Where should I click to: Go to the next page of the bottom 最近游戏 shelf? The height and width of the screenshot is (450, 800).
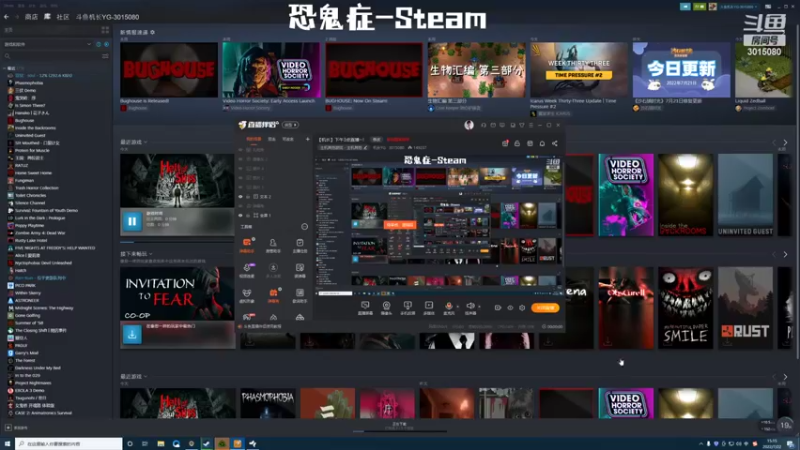785,377
